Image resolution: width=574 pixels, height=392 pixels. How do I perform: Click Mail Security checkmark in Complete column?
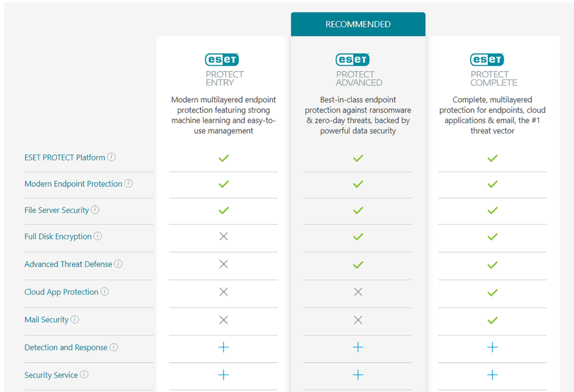[492, 320]
